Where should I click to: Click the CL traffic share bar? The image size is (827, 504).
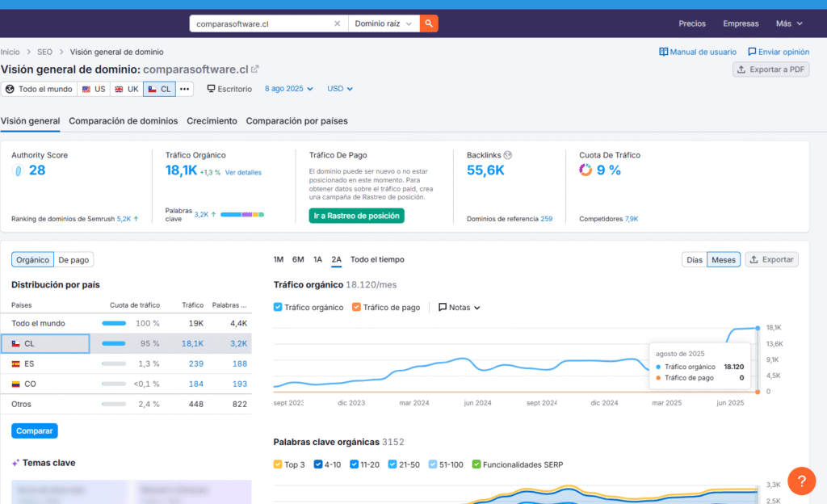[114, 344]
